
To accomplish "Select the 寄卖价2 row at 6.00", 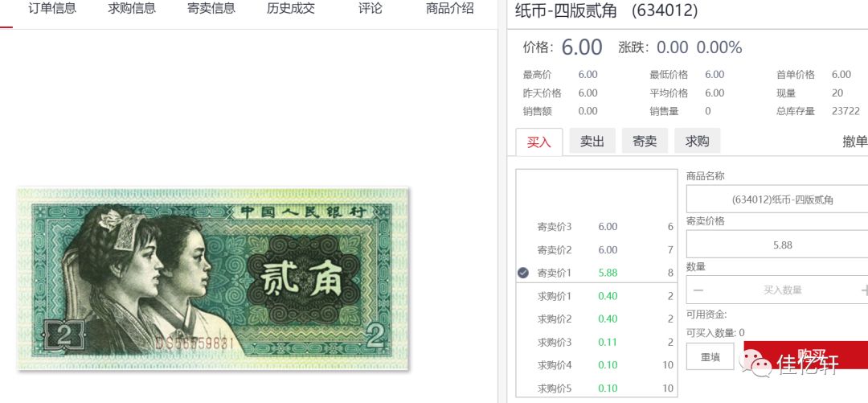I will point(596,250).
